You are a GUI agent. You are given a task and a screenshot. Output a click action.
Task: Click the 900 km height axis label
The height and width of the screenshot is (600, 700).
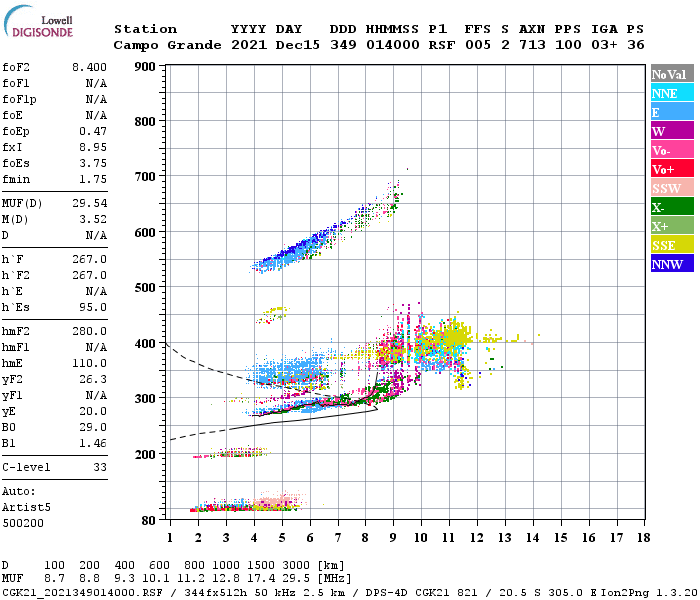tap(145, 67)
